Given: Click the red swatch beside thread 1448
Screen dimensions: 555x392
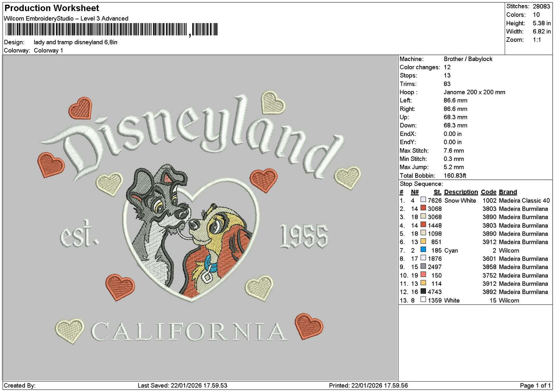Looking at the screenshot, I should (x=423, y=225).
